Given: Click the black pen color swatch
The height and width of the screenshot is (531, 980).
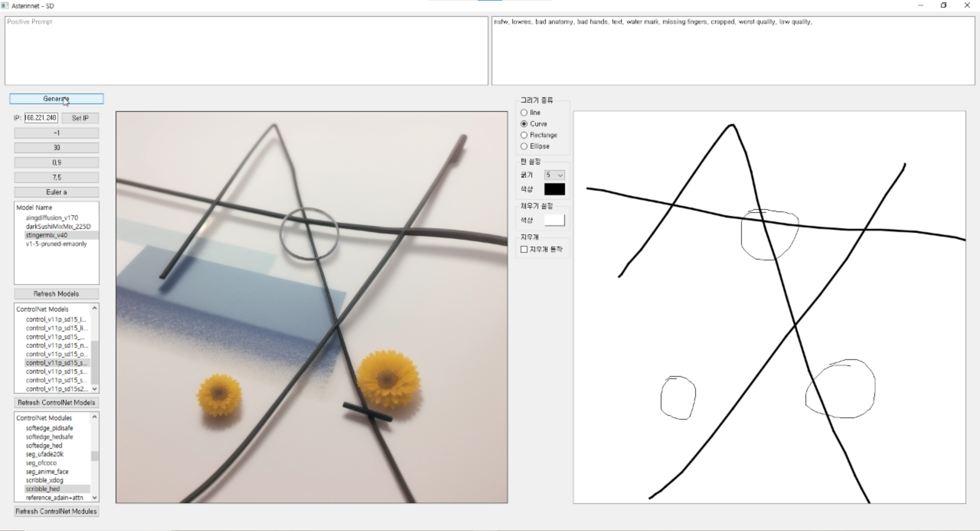Looking at the screenshot, I should tap(554, 189).
